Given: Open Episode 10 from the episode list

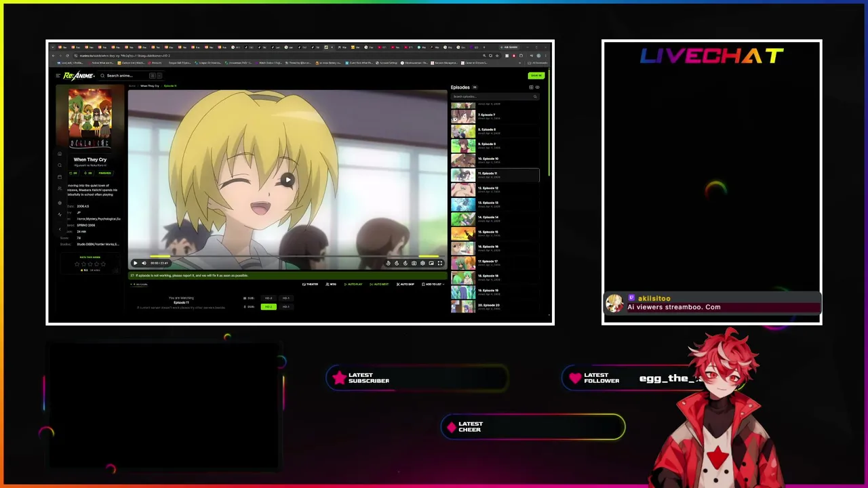Looking at the screenshot, I should (495, 160).
